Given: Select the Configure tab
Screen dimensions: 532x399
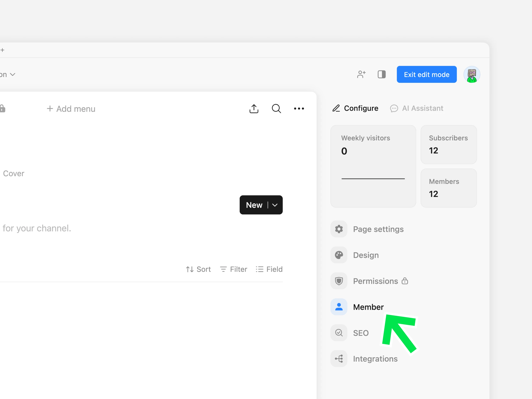Looking at the screenshot, I should (x=355, y=108).
